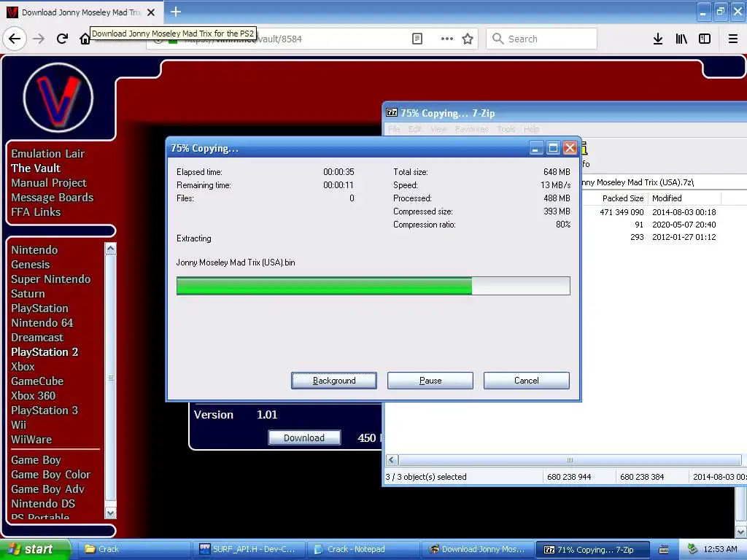The height and width of the screenshot is (560, 747).
Task: Cancel the extraction in the copying dialog
Action: click(527, 381)
